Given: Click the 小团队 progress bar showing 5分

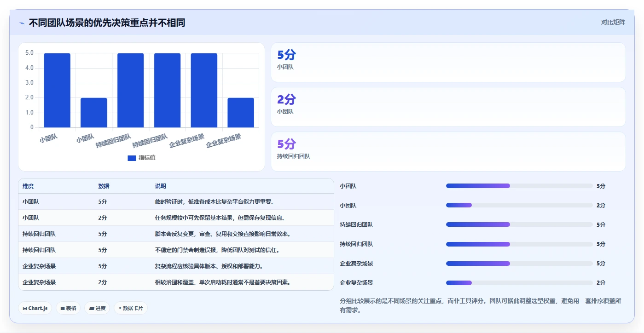Looking at the screenshot, I should coord(519,186).
